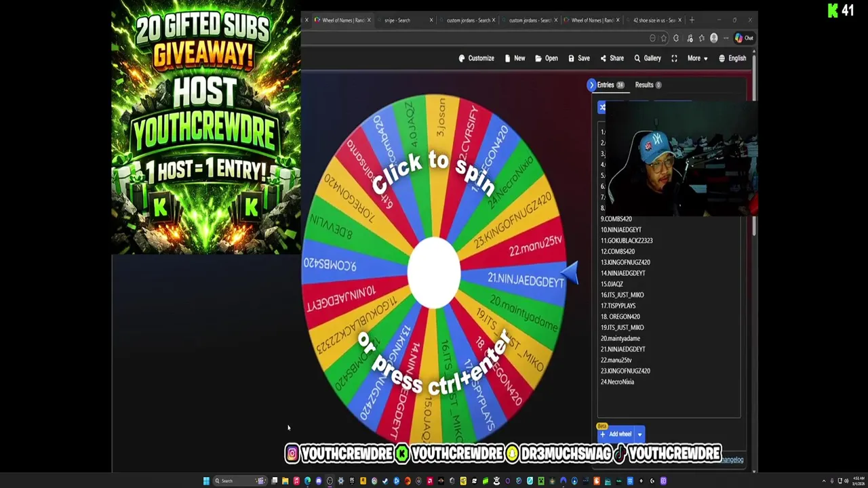Open a new browser tab
Image resolution: width=868 pixels, height=488 pixels.
click(x=692, y=20)
